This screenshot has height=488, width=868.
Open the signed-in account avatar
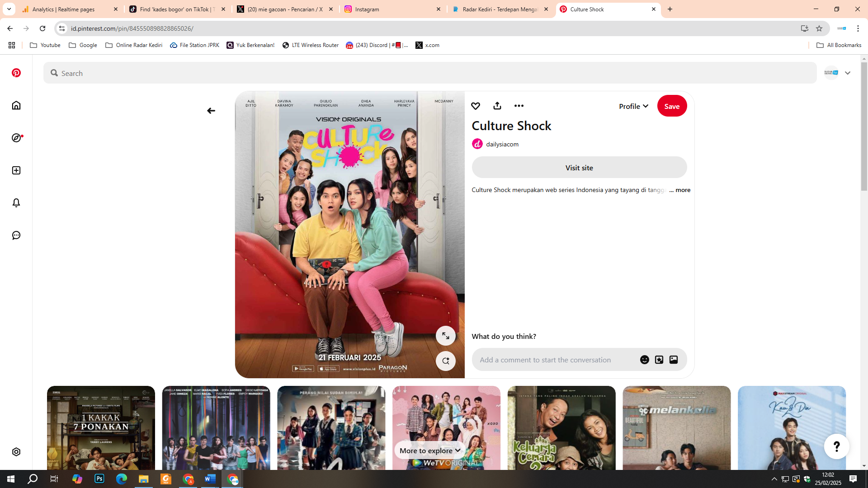pyautogui.click(x=831, y=73)
